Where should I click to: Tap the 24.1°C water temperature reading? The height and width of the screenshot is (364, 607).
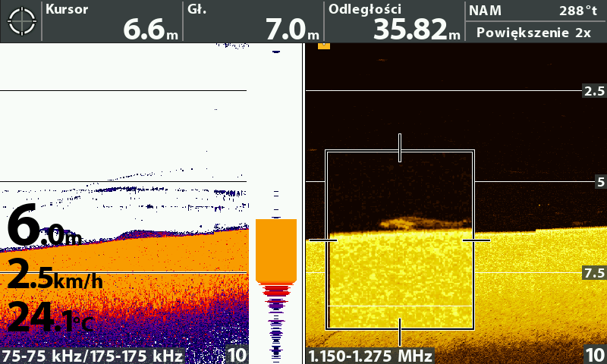click(50, 318)
